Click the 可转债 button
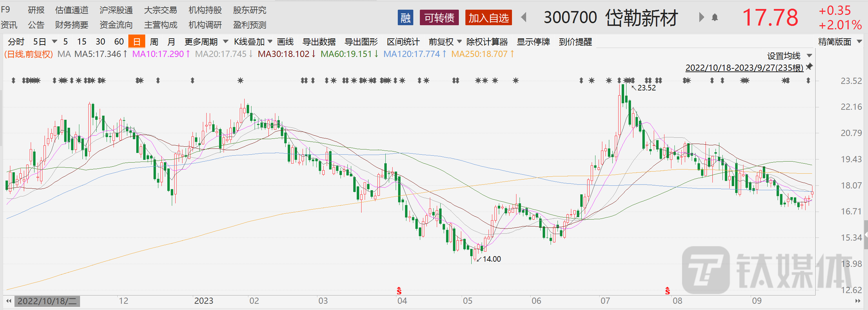Viewport: 868px width, 310px height. tap(439, 18)
